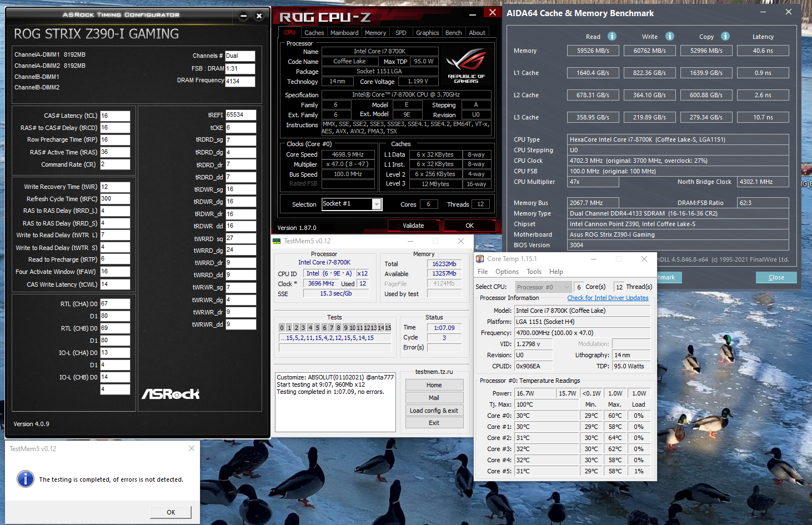The image size is (812, 525).
Task: Click the Write Recovery Time (tWR) field
Action: (x=115, y=187)
